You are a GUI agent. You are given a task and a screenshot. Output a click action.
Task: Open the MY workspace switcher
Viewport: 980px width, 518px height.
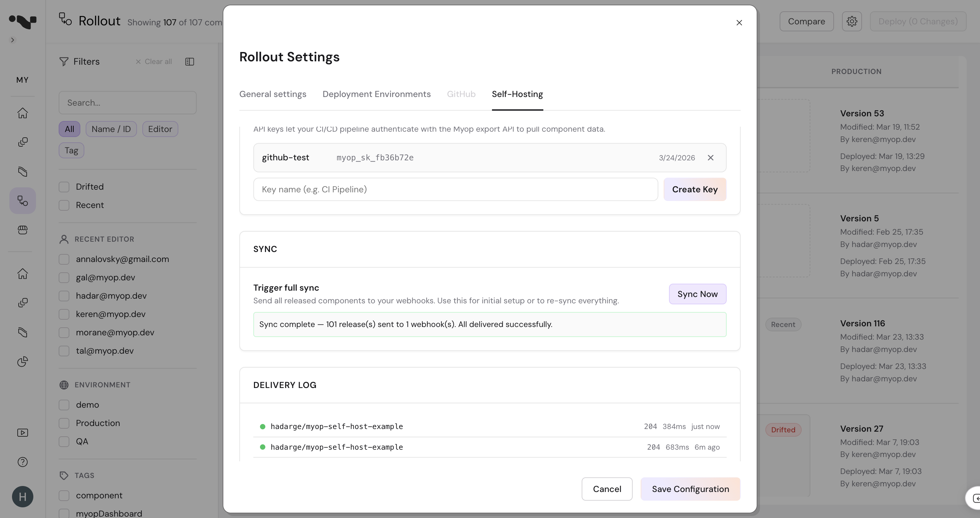pyautogui.click(x=22, y=80)
